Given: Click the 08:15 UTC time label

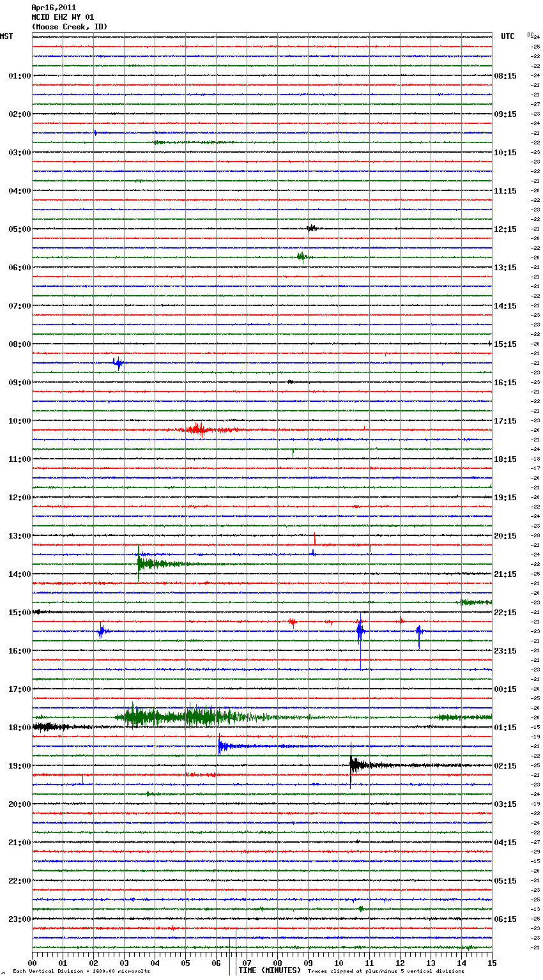Looking at the screenshot, I should click(505, 76).
